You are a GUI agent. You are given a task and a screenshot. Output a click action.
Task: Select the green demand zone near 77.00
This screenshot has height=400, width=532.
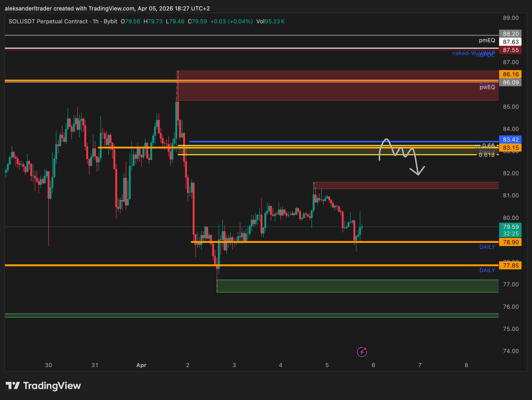(357, 286)
